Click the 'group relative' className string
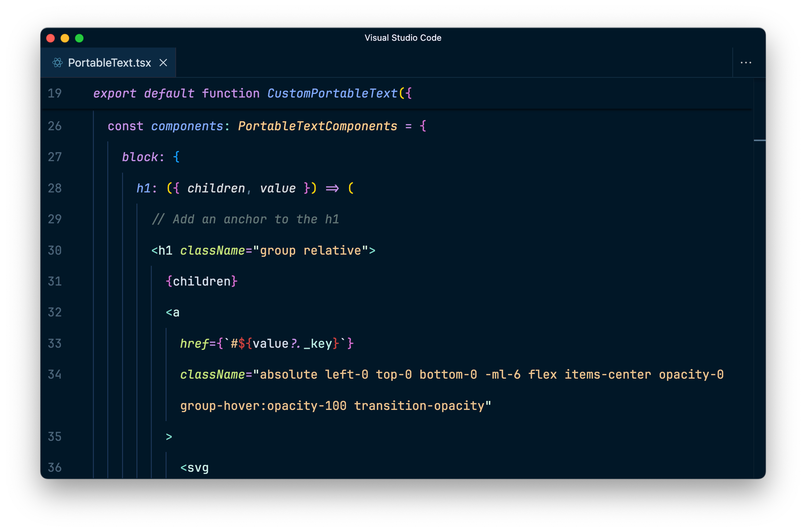Viewport: 806px width, 532px height. [x=310, y=251]
